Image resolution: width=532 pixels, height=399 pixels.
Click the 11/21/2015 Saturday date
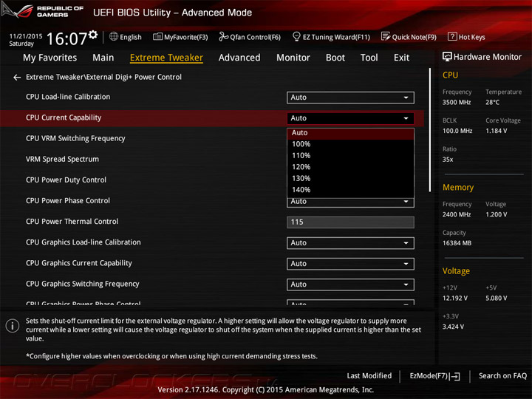tap(25, 40)
